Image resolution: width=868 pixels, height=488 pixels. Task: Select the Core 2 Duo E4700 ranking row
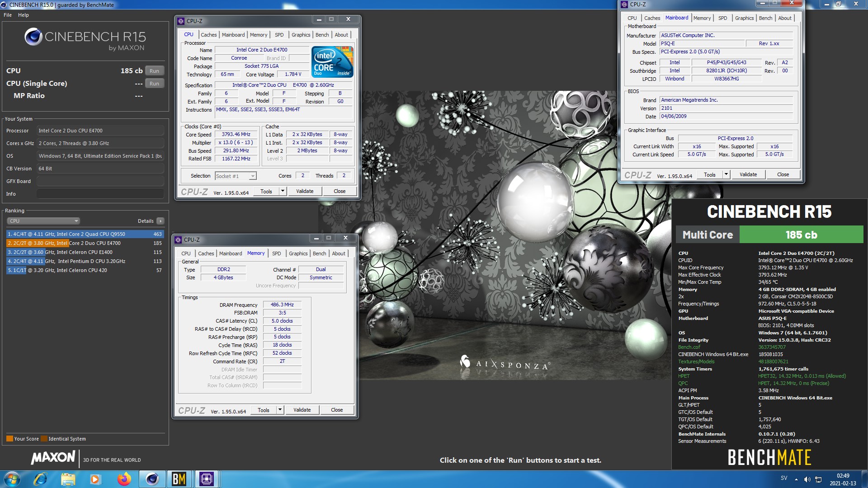point(85,243)
